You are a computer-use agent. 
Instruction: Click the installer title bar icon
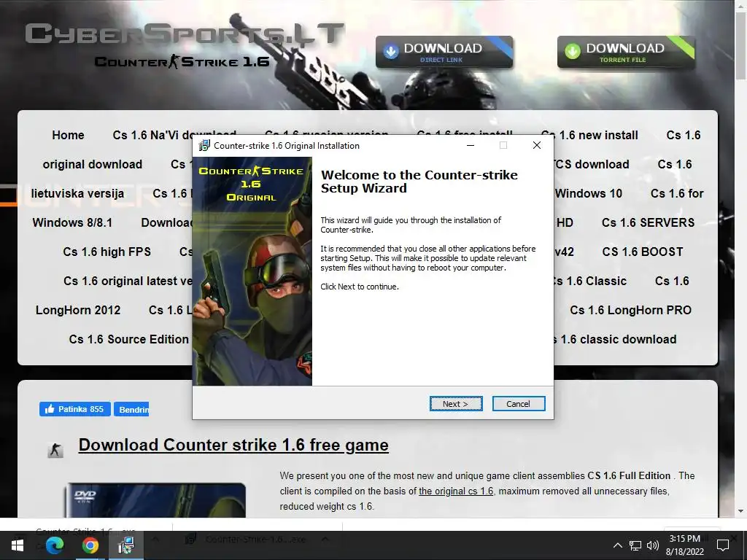(204, 146)
